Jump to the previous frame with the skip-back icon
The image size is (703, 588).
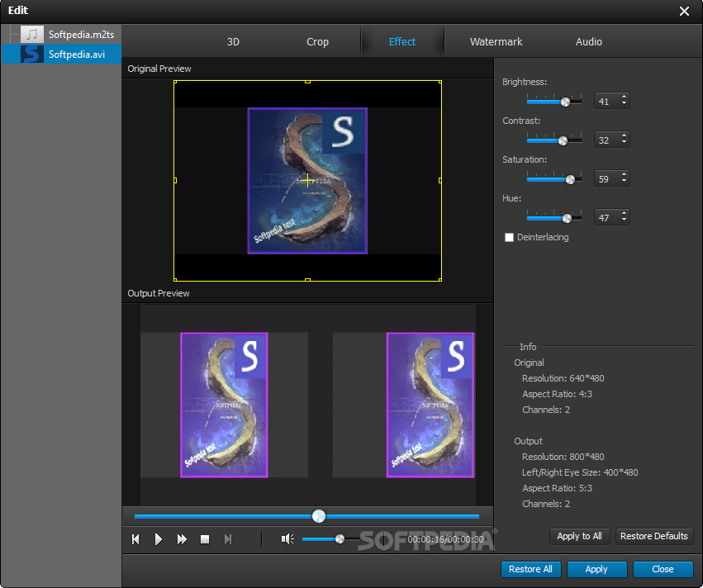coord(135,539)
